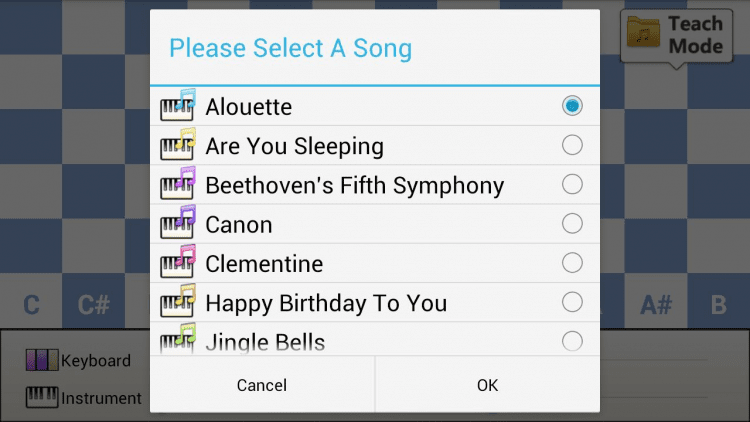Click the yellow note icon beside Are You Sleeping
Image resolution: width=750 pixels, height=422 pixels.
coord(178,146)
